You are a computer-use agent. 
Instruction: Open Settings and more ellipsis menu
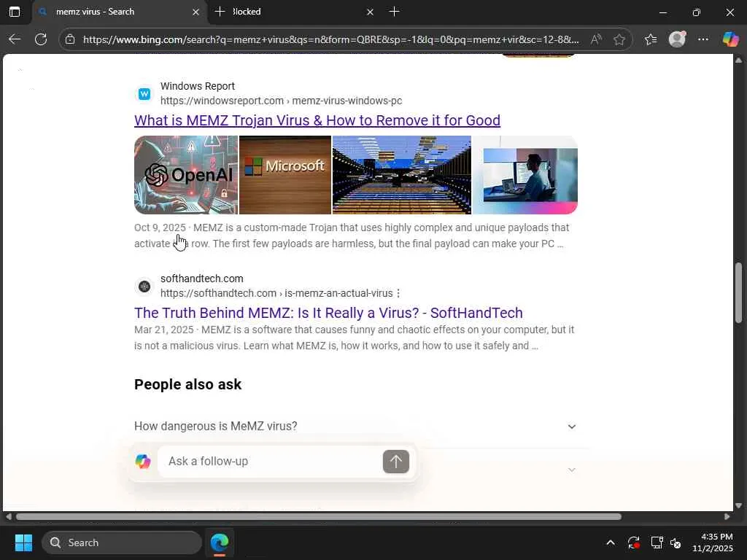[703, 39]
